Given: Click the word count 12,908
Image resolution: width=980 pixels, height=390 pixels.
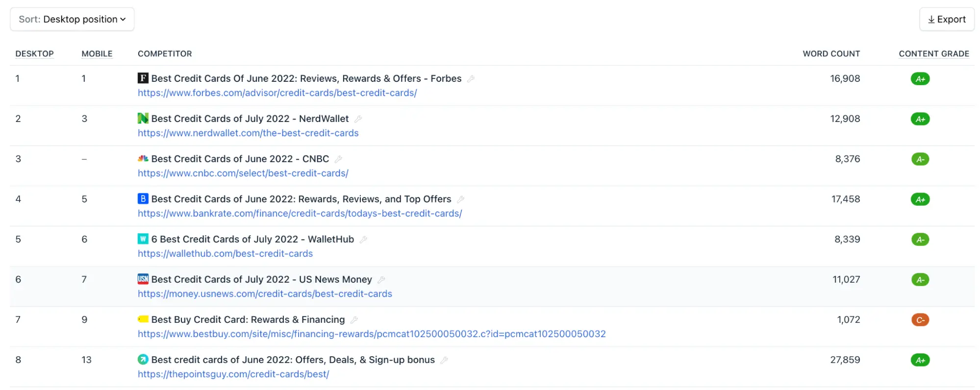Looking at the screenshot, I should (x=845, y=119).
